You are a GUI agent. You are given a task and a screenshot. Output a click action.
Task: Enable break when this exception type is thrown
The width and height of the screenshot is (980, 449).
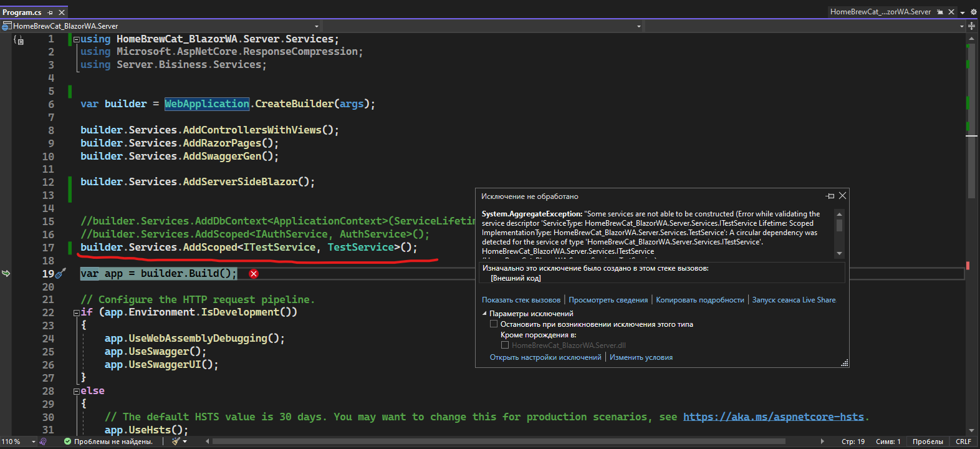click(x=494, y=324)
